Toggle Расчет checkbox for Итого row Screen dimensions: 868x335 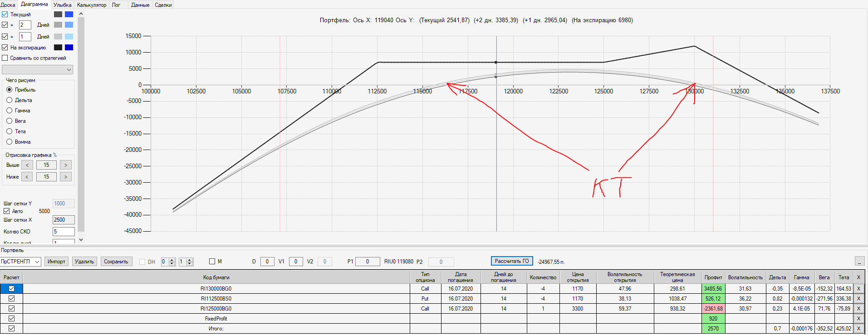(11, 329)
